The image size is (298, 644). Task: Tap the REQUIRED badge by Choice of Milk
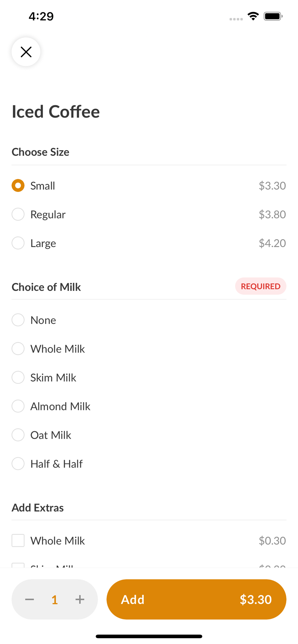point(261,286)
